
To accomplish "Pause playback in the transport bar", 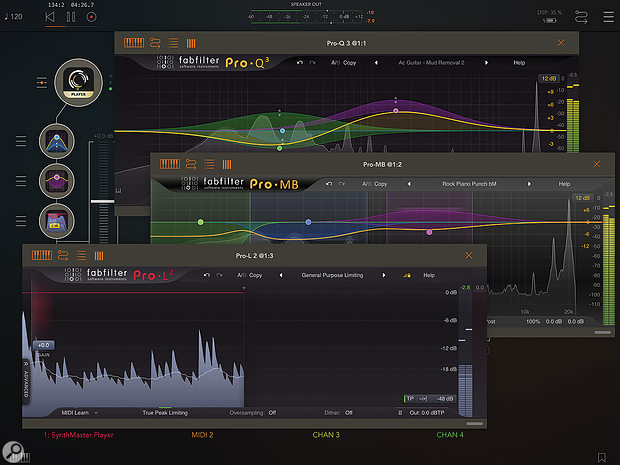I will click(71, 17).
